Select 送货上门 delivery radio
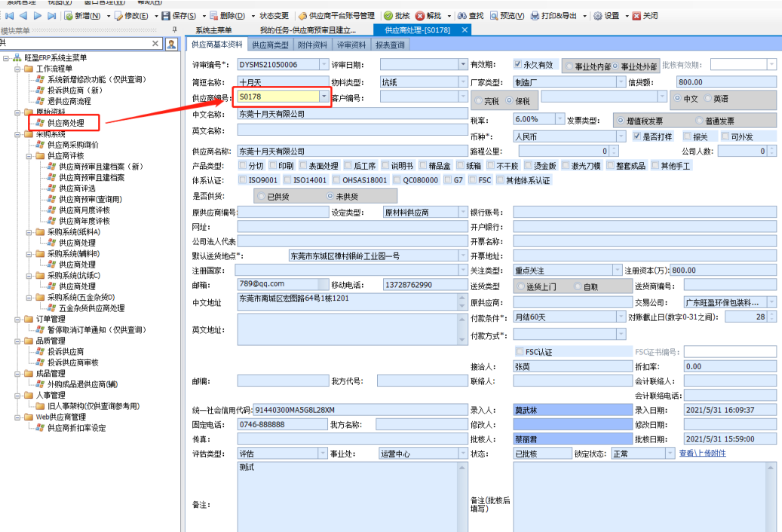This screenshot has width=782, height=532. 520,286
